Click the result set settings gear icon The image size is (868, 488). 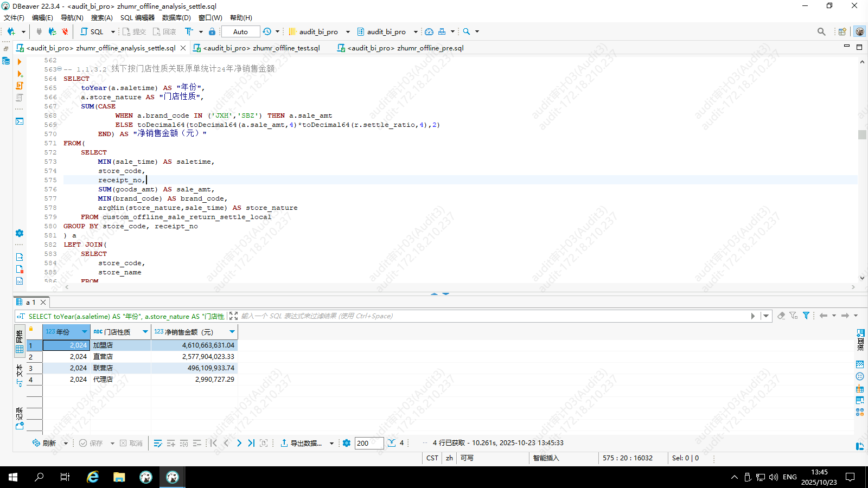click(347, 443)
